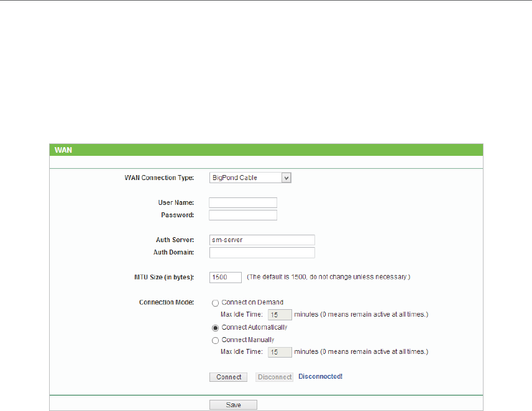The height and width of the screenshot is (411, 532).
Task: Click the WAN Connection Type label
Action: [x=159, y=178]
